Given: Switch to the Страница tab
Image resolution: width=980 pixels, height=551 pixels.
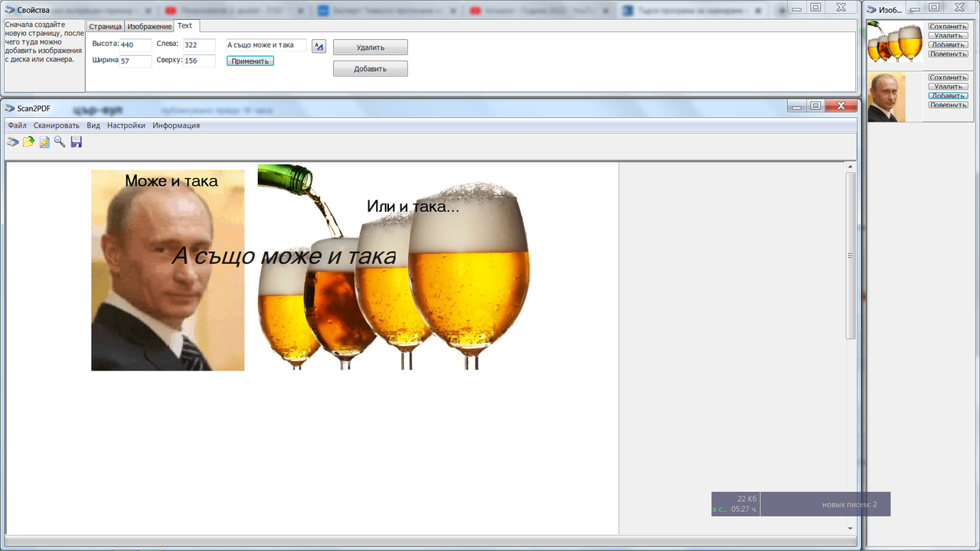Looking at the screenshot, I should coord(105,27).
